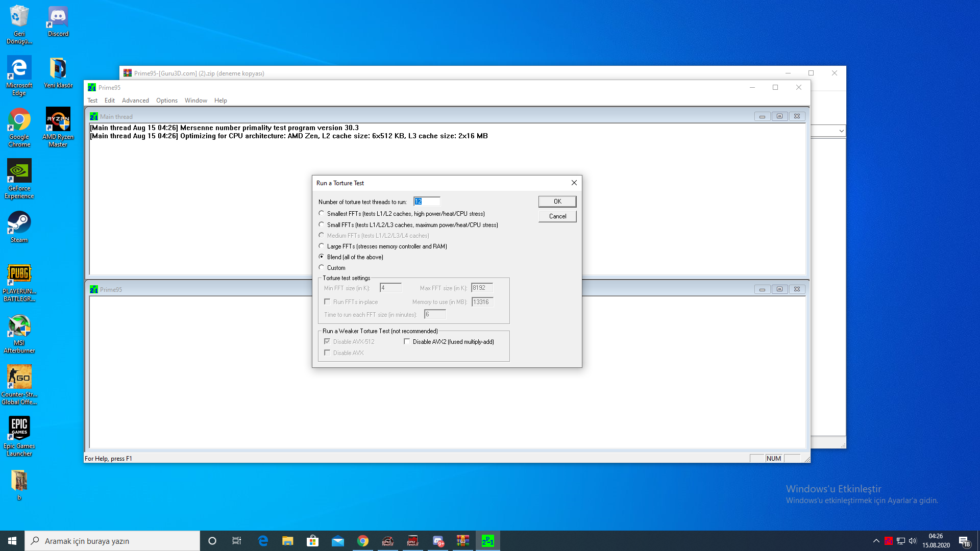Click Cancel to dismiss dialog
The width and height of the screenshot is (980, 551).
(x=557, y=216)
